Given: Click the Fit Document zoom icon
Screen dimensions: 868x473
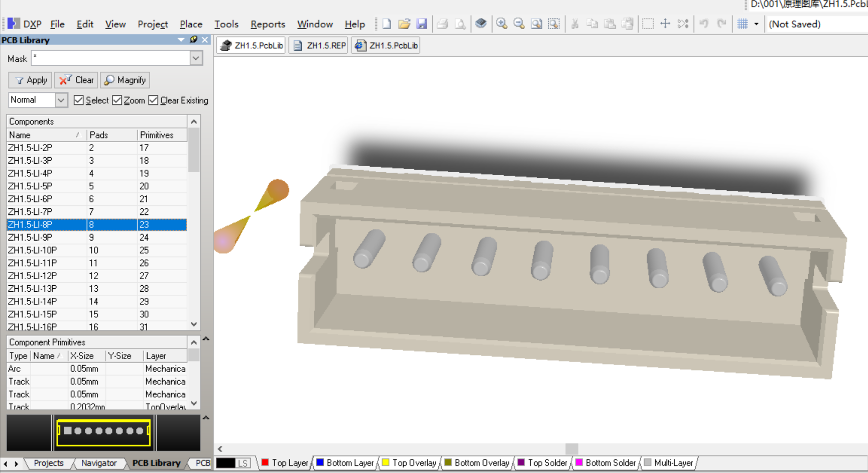Looking at the screenshot, I should coord(536,24).
